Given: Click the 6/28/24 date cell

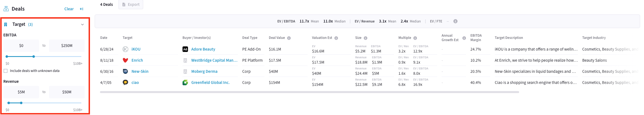Looking at the screenshot, I should [107, 49].
